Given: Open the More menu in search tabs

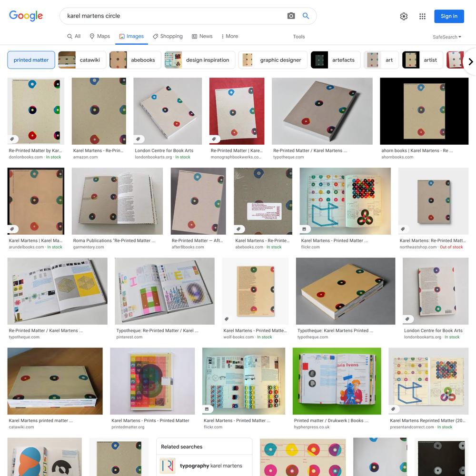Looking at the screenshot, I should (229, 37).
